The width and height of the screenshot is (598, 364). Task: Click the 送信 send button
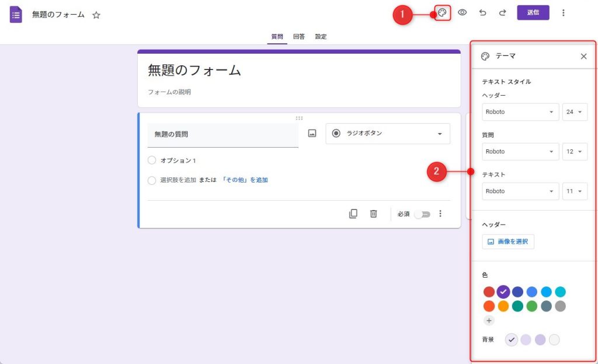[533, 13]
